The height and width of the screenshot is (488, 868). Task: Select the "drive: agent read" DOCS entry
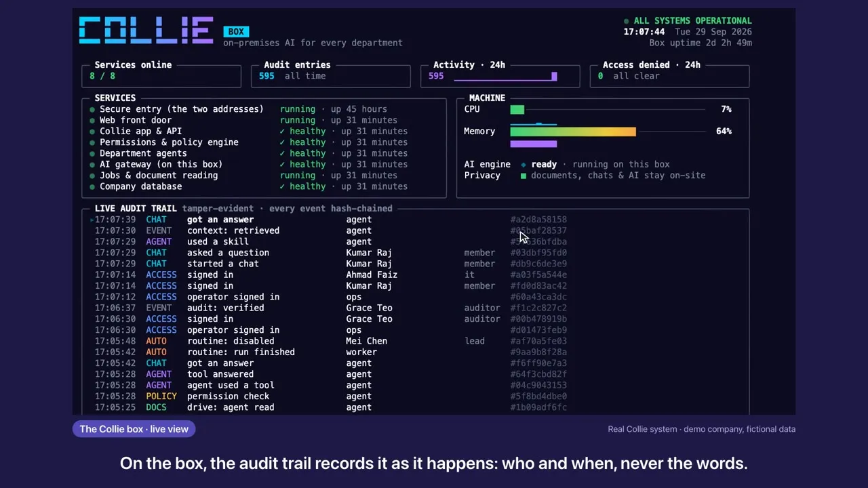tap(231, 407)
